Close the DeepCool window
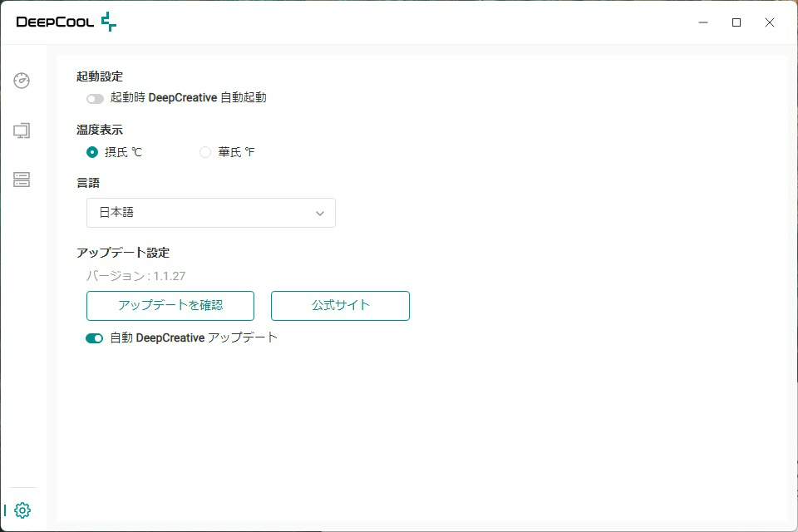Screen dimensions: 798x532 pyautogui.click(x=770, y=22)
